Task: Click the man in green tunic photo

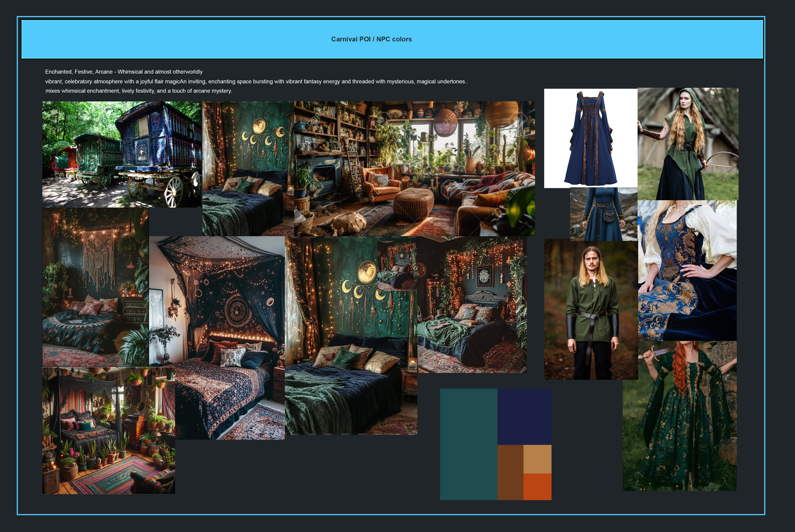Action: coord(591,309)
